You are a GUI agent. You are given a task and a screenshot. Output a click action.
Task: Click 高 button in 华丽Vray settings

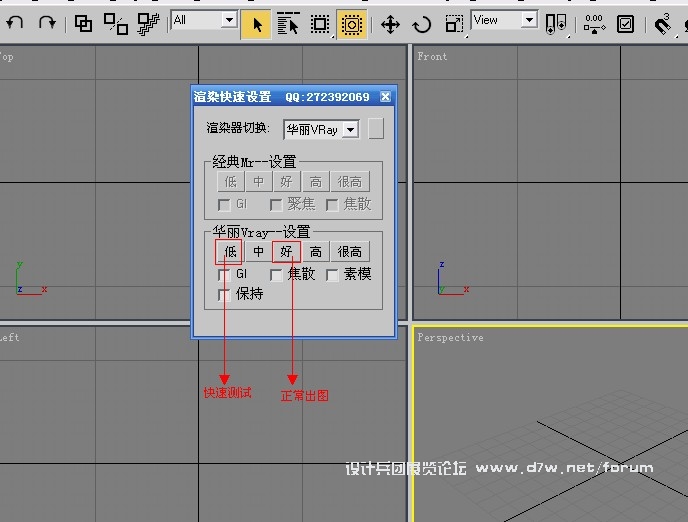315,252
